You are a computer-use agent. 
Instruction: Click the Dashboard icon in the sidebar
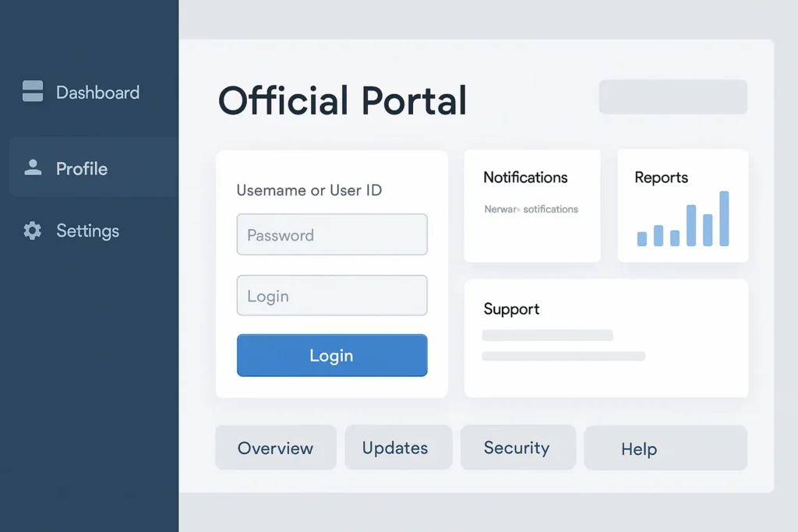33,92
